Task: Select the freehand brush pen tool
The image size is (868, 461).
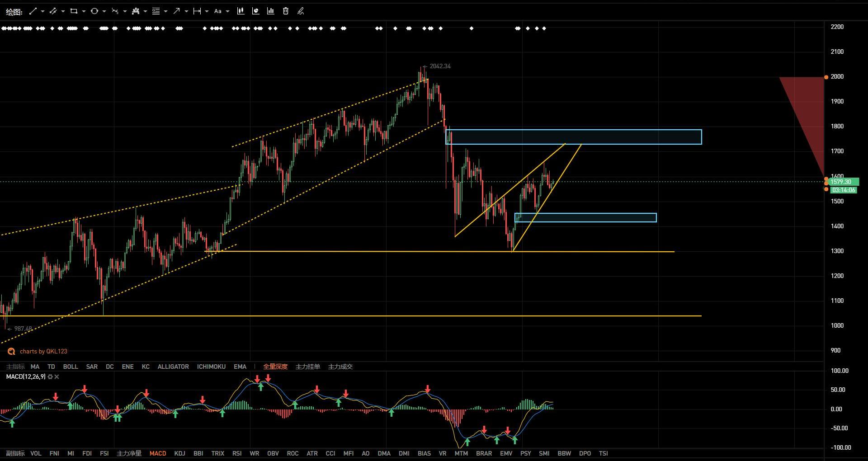Action: [x=301, y=11]
